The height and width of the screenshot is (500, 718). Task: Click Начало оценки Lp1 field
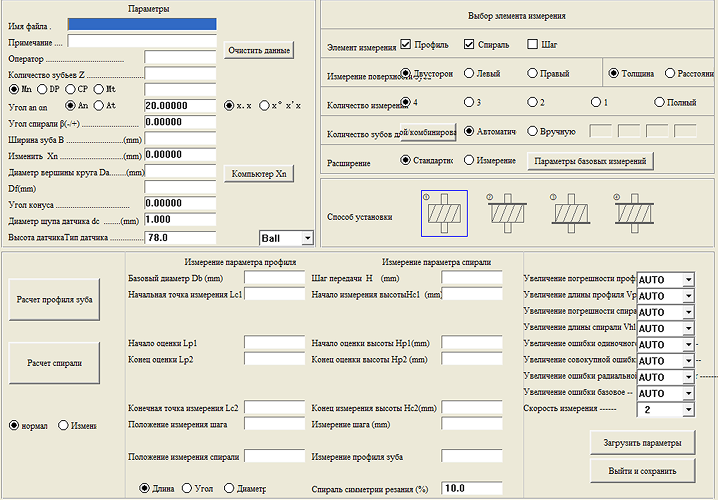point(274,342)
